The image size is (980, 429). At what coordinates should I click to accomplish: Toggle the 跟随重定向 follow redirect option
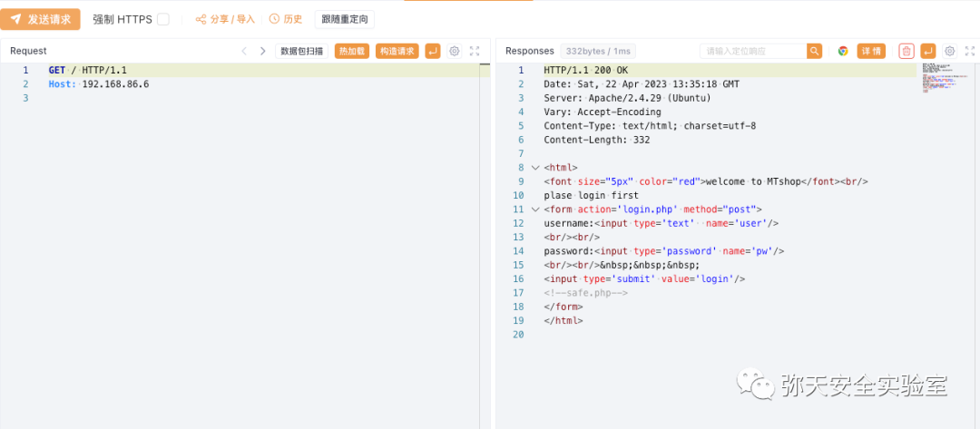coord(344,19)
